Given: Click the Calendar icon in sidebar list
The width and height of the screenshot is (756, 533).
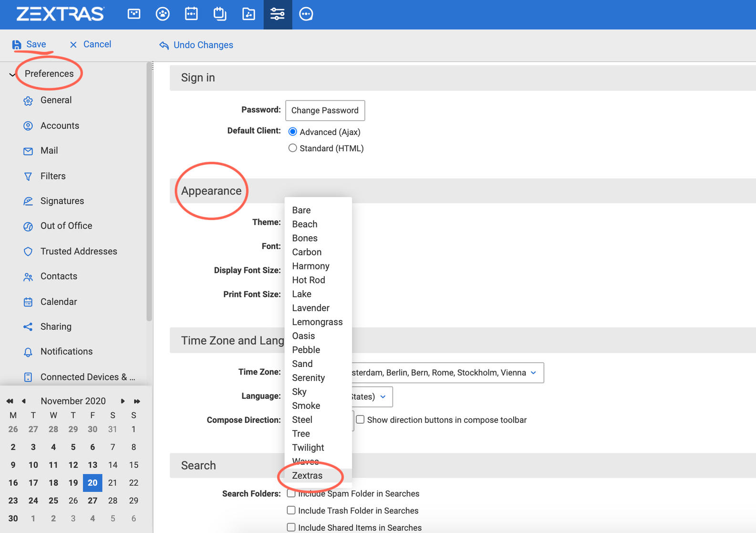Looking at the screenshot, I should coord(28,302).
